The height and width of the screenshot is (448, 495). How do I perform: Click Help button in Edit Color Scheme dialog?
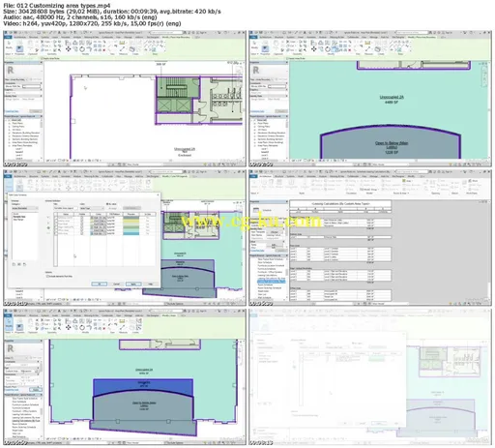[150, 284]
